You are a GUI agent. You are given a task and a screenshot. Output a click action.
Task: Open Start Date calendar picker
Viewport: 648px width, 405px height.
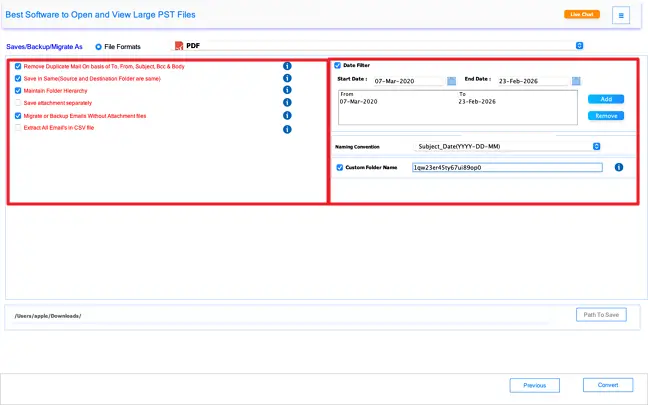point(451,80)
